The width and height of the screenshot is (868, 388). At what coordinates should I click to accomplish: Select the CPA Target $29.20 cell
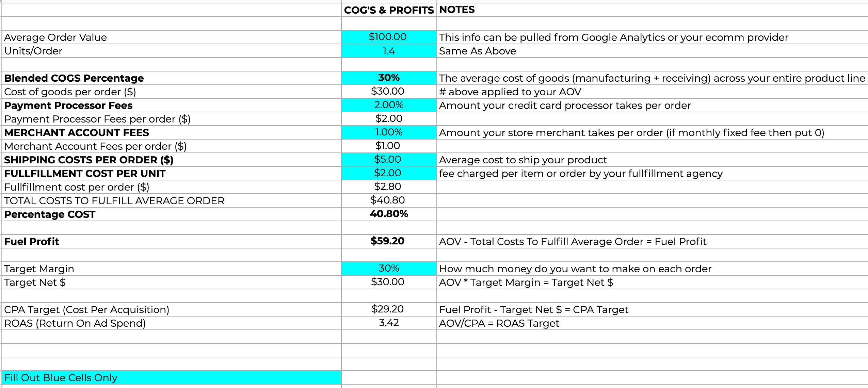coord(387,309)
